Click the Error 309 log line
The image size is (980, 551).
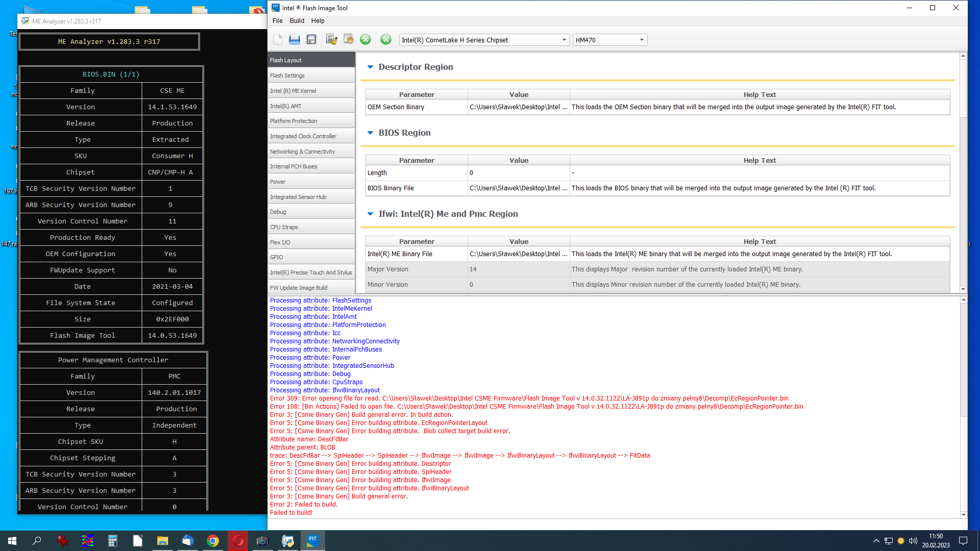529,398
